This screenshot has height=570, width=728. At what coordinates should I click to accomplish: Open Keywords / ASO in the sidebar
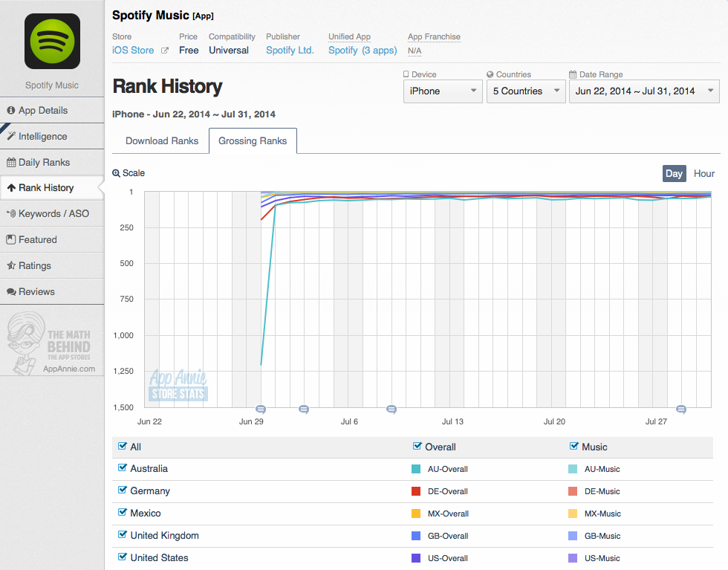click(52, 214)
